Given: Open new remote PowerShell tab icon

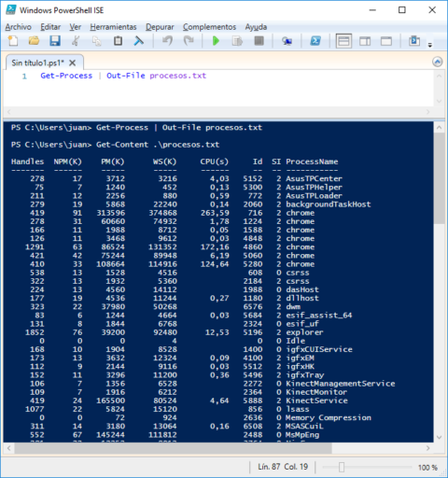Looking at the screenshot, I should [287, 41].
